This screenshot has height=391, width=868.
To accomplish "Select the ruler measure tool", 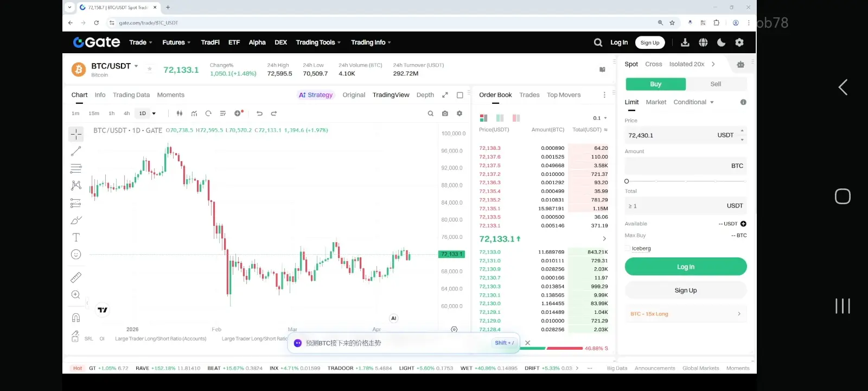I will click(x=76, y=278).
